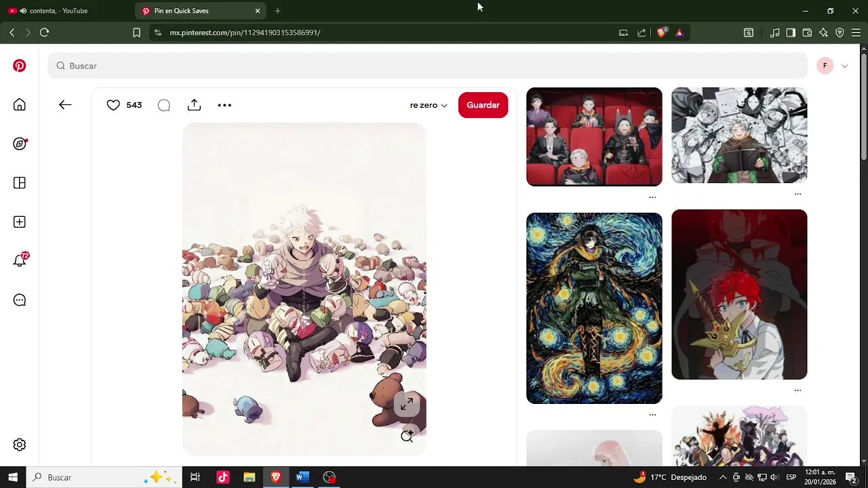Click the main plushies artwork image
868x488 pixels.
click(304, 289)
